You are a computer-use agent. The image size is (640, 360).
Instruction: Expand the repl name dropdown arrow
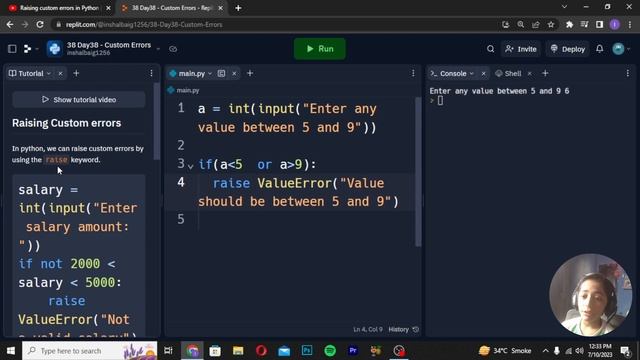point(158,49)
